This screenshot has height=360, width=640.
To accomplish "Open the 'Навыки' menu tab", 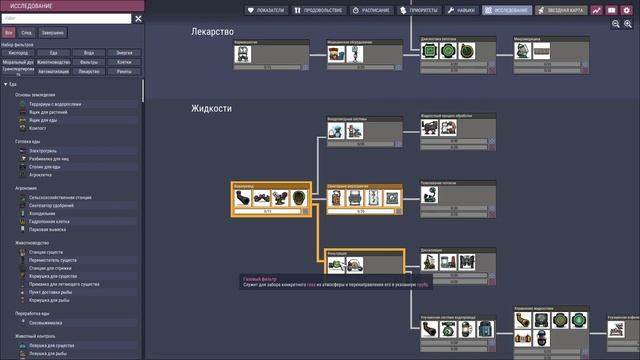I will click(461, 10).
